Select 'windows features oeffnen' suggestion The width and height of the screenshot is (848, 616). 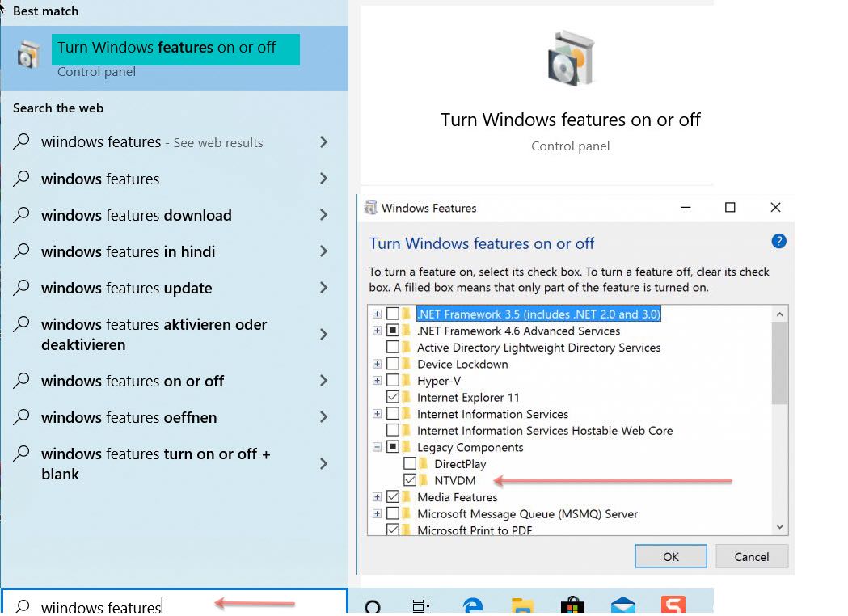point(174,417)
